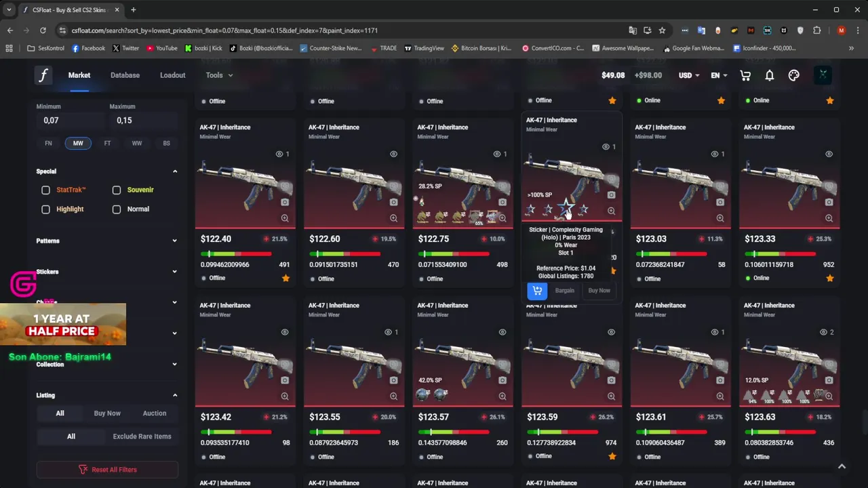Inspect the $123.33 AK-47 with magnifier icon
This screenshot has width=868, height=488.
(x=829, y=218)
